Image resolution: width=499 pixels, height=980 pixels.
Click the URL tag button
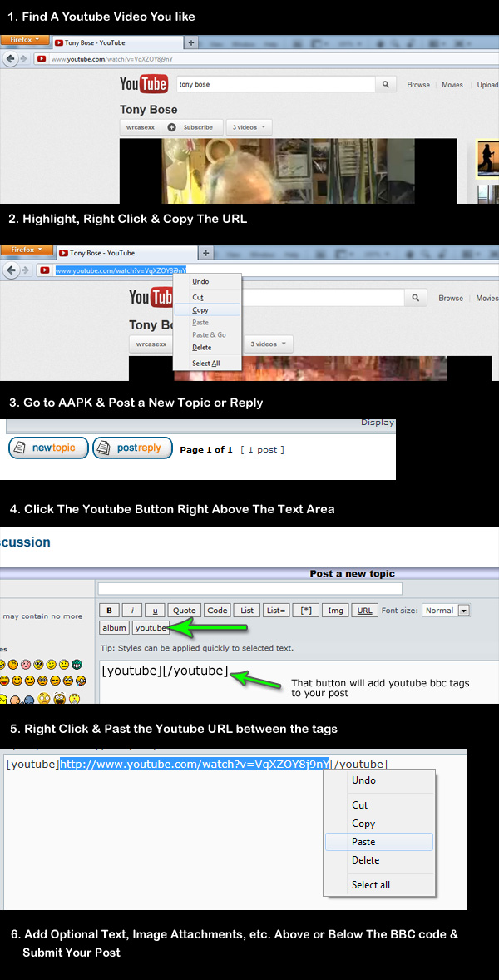click(365, 611)
